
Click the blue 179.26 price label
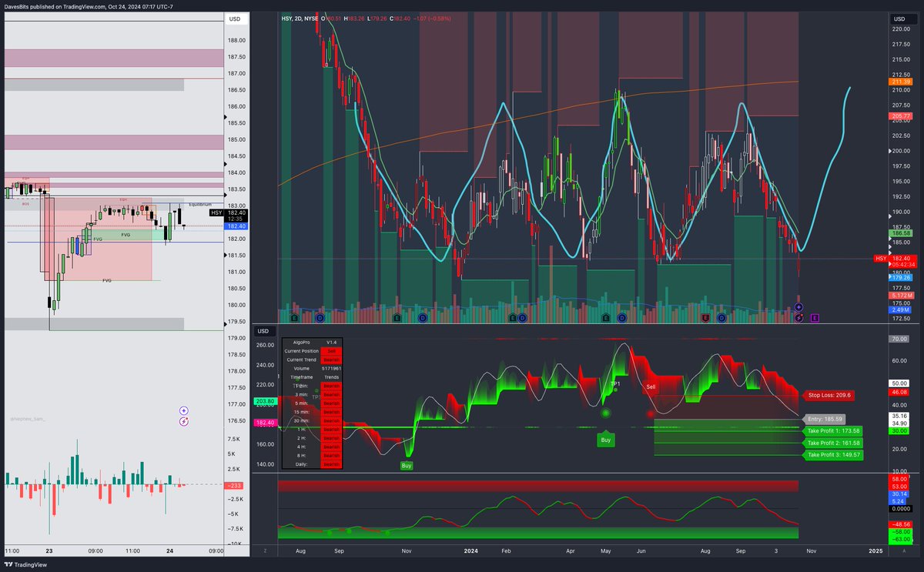901,277
